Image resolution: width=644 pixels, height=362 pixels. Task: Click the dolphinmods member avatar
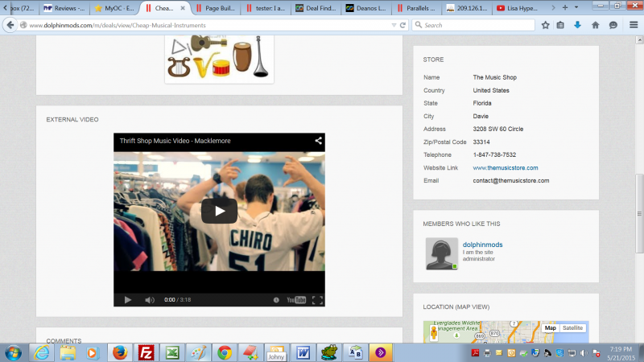pos(441,253)
